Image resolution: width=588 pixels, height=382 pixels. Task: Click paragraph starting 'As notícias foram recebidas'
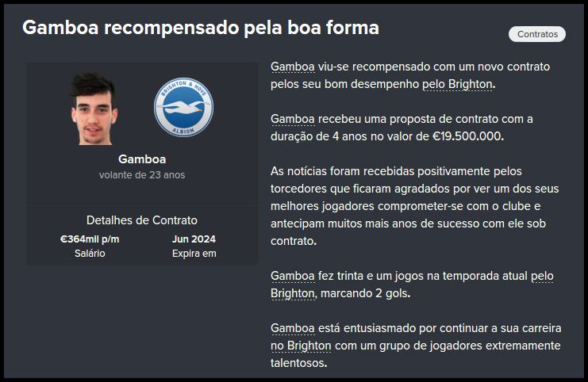coord(414,205)
